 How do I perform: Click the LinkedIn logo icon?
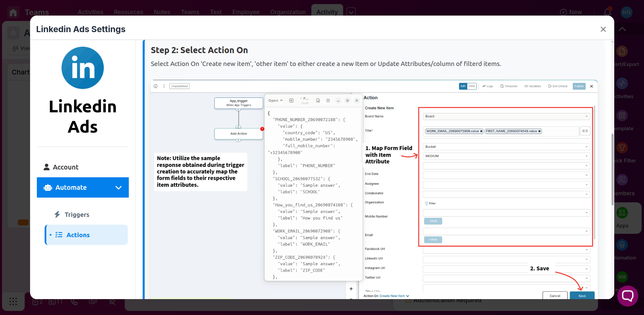click(x=82, y=68)
